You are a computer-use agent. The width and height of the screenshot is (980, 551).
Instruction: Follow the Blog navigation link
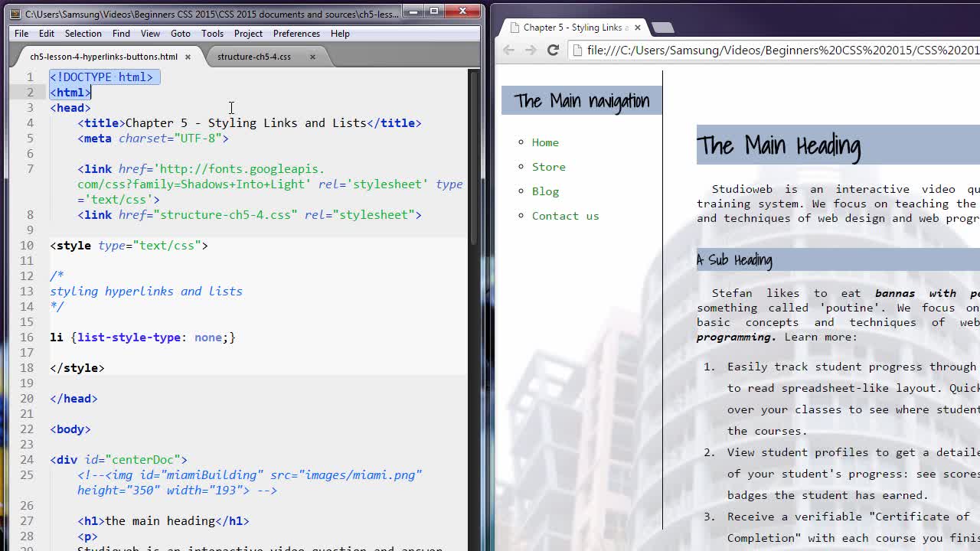tap(545, 191)
